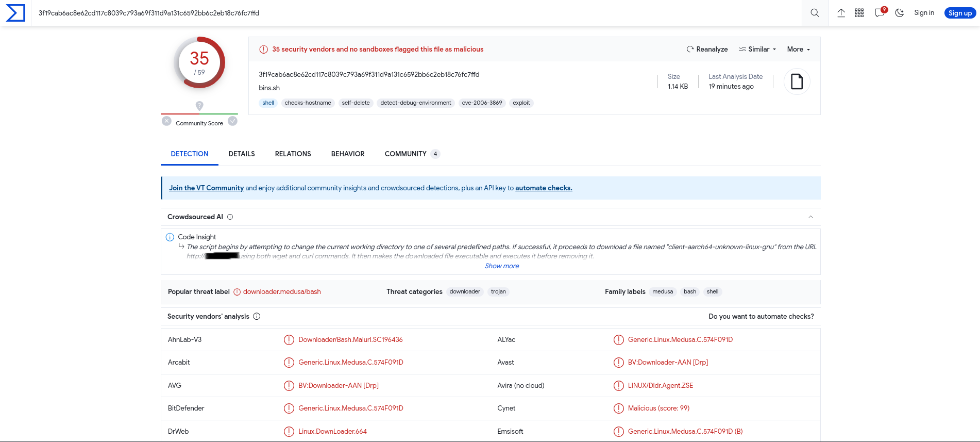Switch to the DETECTION tab
This screenshot has height=442, width=980.
click(x=190, y=154)
